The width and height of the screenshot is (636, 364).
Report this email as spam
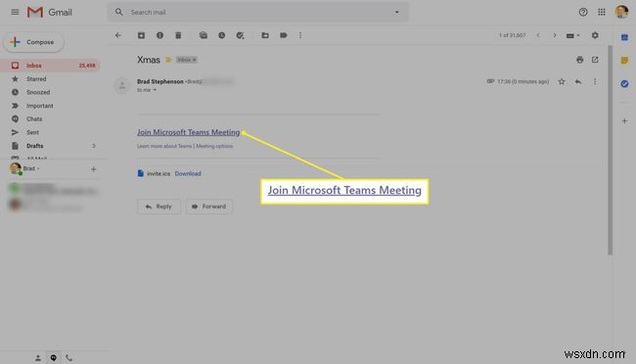(x=159, y=35)
